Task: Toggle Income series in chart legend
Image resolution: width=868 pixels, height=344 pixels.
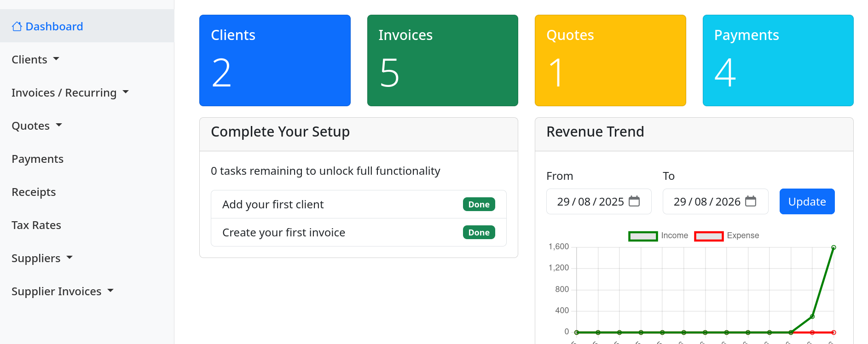Action: pyautogui.click(x=659, y=236)
